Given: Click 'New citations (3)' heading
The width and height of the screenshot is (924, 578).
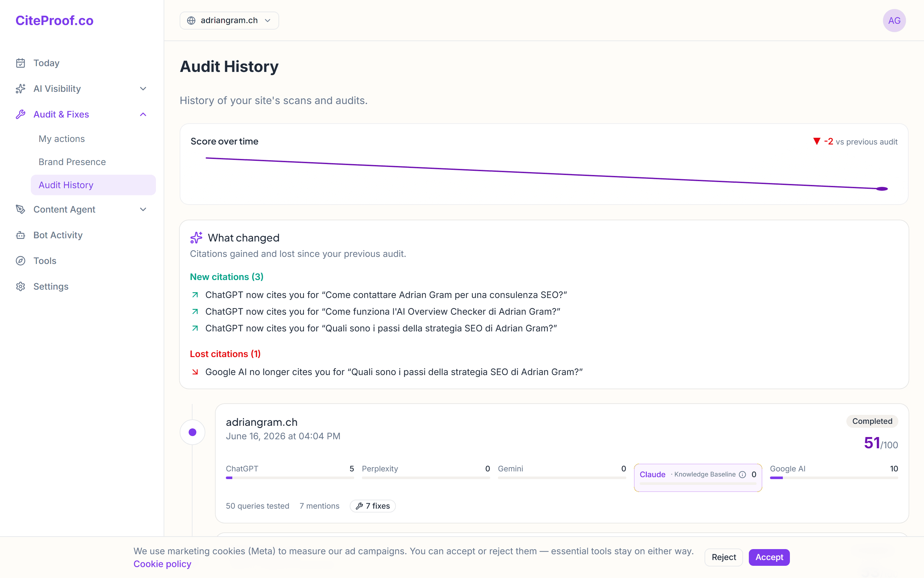Looking at the screenshot, I should coord(227,277).
